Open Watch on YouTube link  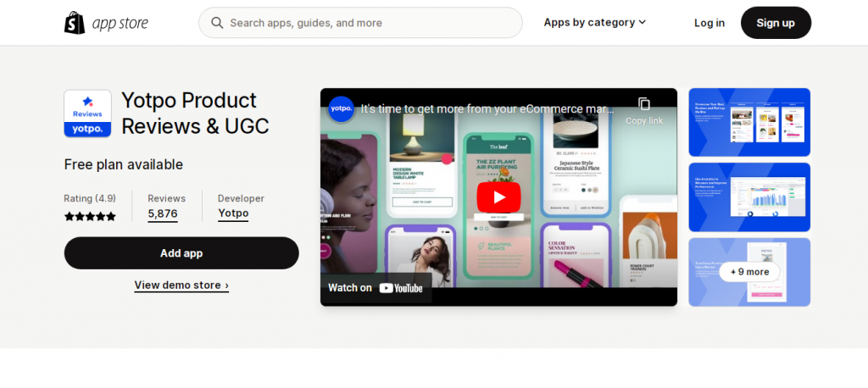coord(376,287)
